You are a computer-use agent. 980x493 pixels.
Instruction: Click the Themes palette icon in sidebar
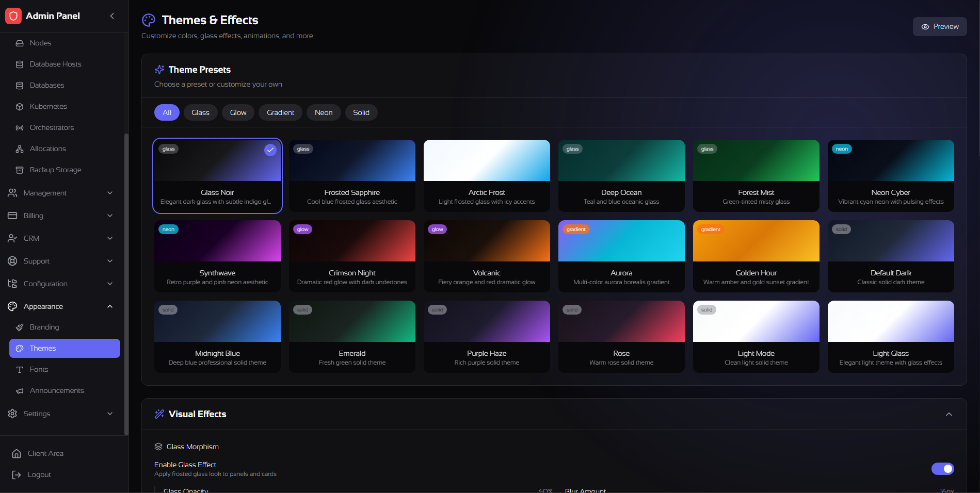(x=20, y=348)
